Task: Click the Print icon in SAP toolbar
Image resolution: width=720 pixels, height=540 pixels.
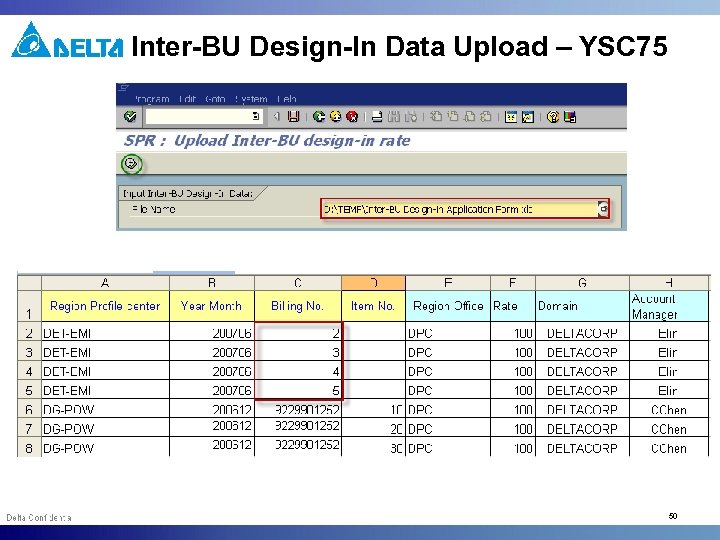Action: 377,117
